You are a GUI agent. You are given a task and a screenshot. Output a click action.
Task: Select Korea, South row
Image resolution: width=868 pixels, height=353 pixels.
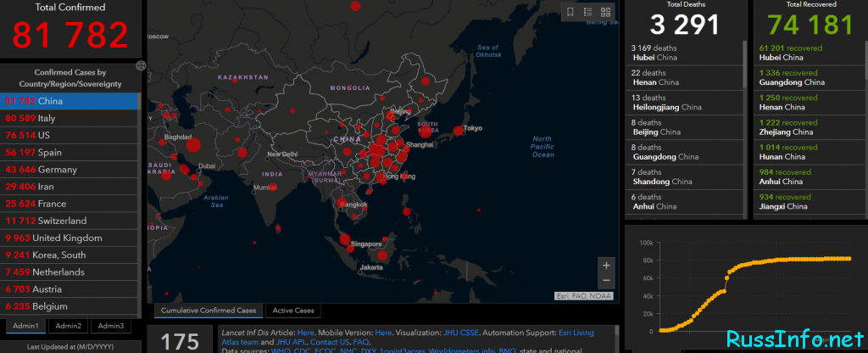69,255
